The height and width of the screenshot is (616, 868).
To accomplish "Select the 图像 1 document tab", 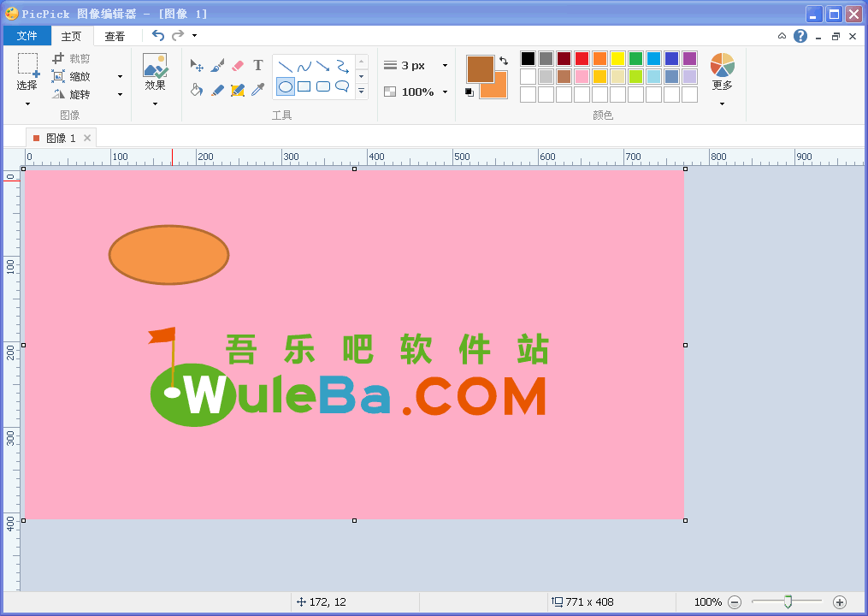I will click(x=61, y=138).
